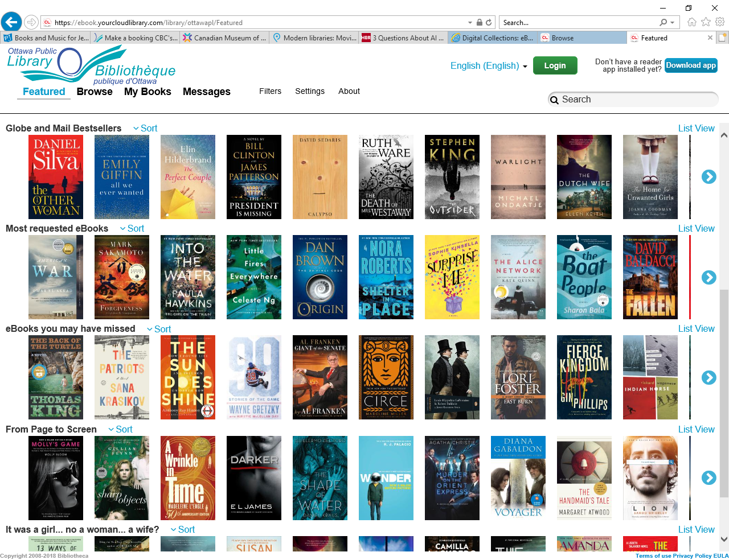Open List View for eBooks you may have missed
This screenshot has width=729, height=560.
point(696,329)
